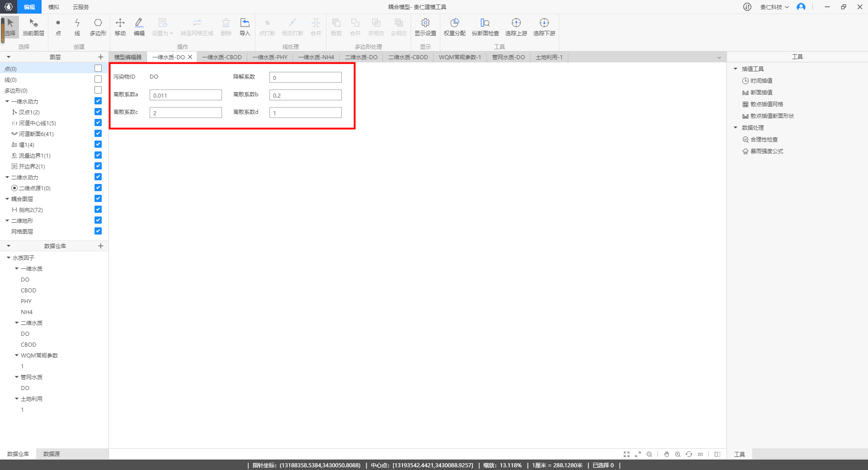
Task: Open the 贵仁科技 account dropdown
Action: (774, 7)
